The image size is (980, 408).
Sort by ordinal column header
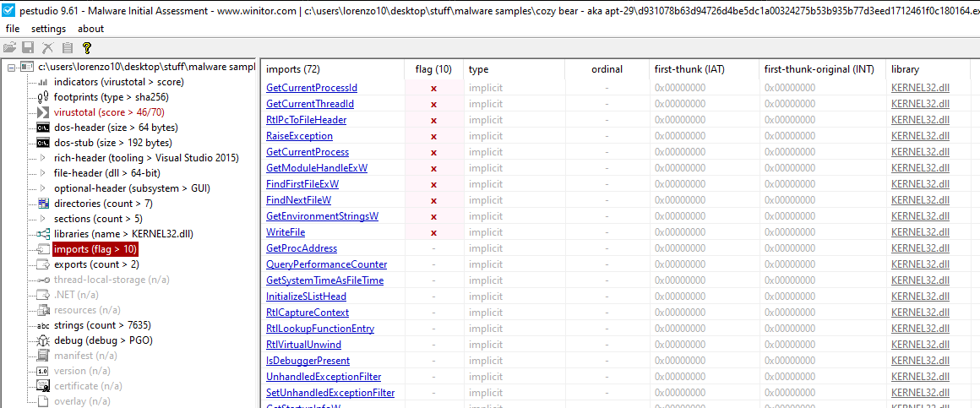[607, 69]
